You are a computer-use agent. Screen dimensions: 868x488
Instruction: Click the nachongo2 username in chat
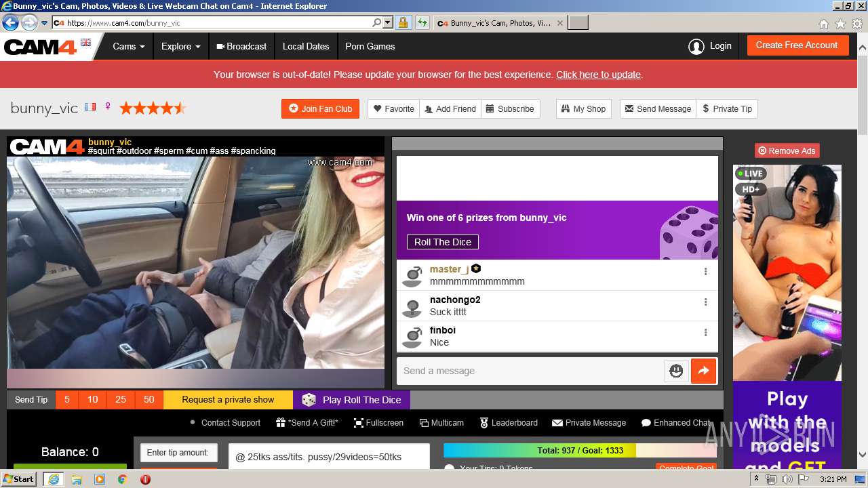[455, 300]
